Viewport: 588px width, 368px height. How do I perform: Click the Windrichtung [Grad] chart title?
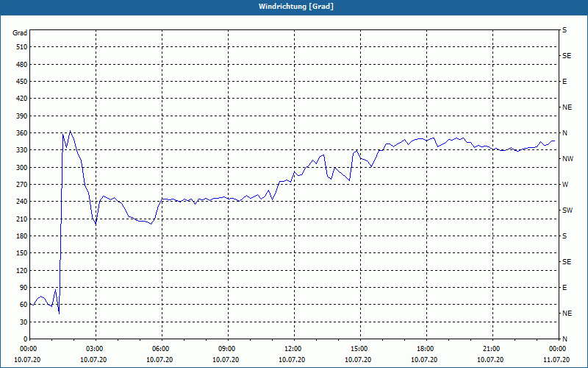click(x=296, y=7)
